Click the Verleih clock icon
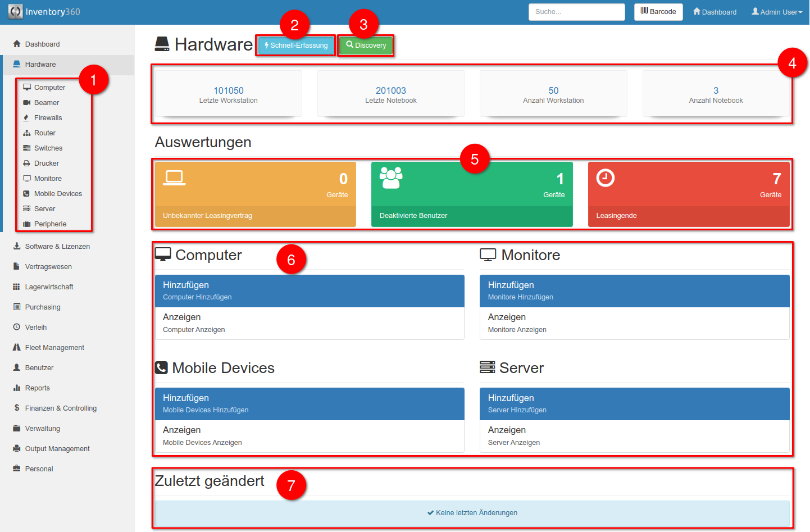 tap(17, 327)
